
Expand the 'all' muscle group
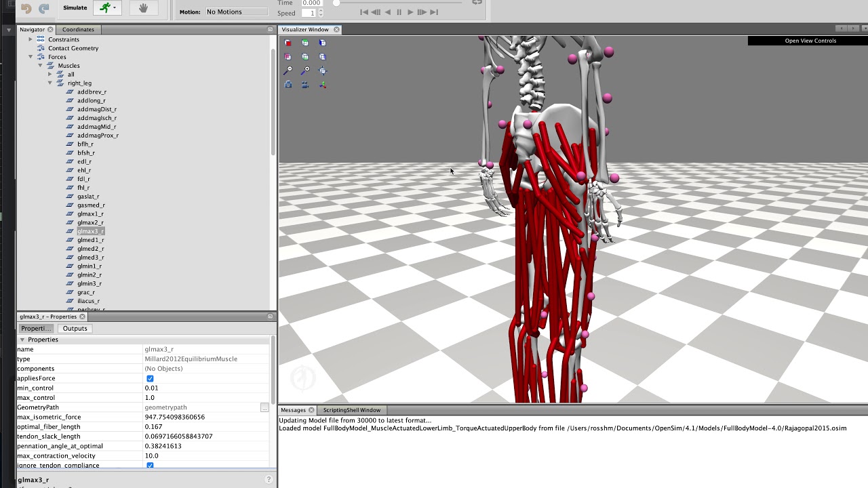click(x=50, y=75)
